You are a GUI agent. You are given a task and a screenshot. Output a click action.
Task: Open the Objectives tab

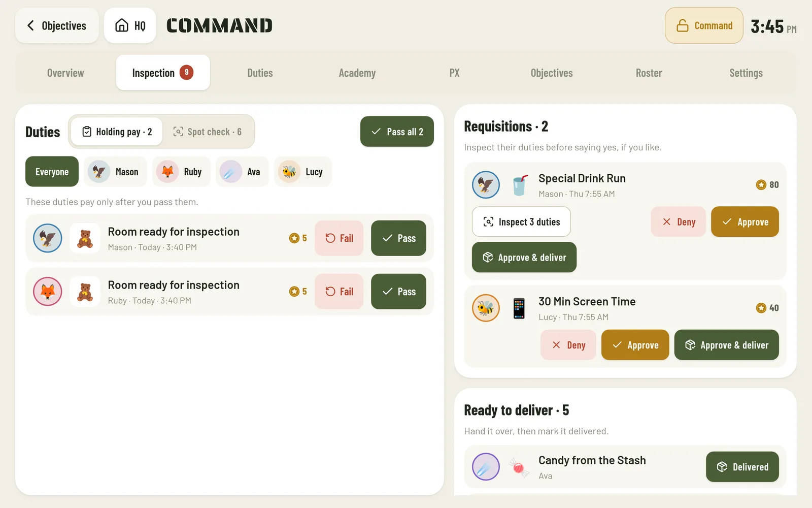pyautogui.click(x=552, y=73)
